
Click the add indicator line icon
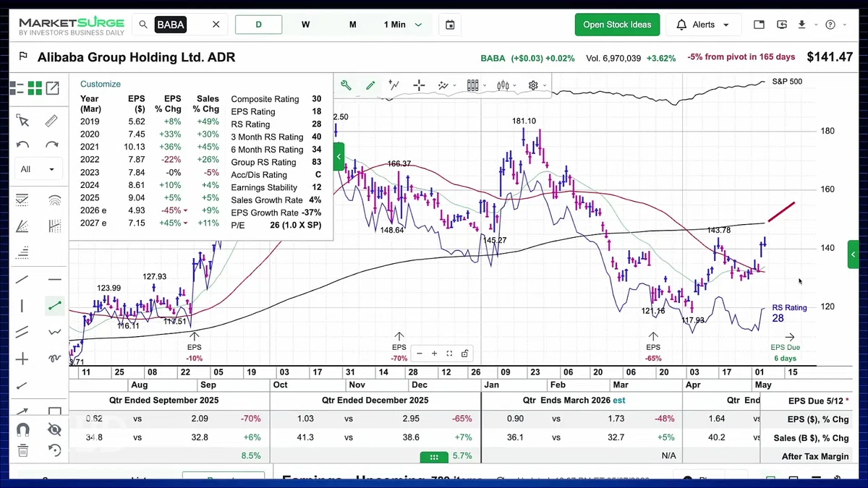click(x=394, y=85)
